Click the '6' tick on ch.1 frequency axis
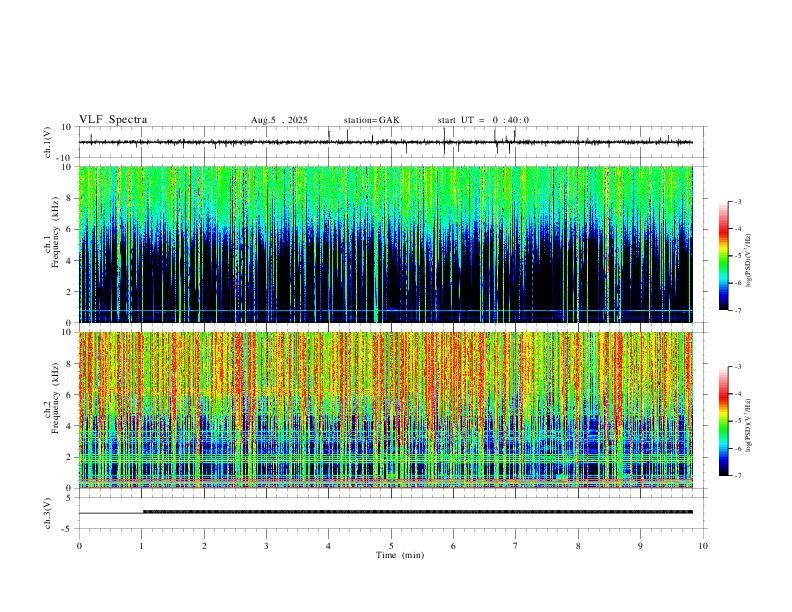Viewport: 792px width, 612px height. pos(70,229)
